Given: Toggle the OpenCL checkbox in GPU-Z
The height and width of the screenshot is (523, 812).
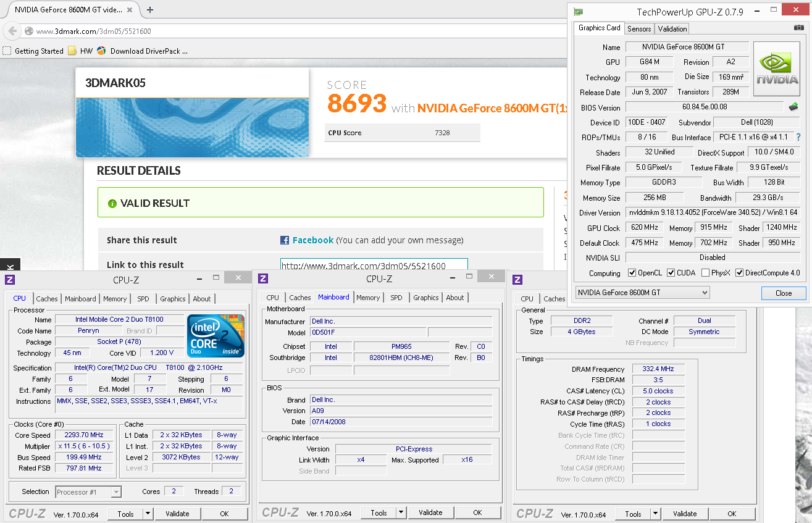Looking at the screenshot, I should (x=632, y=273).
